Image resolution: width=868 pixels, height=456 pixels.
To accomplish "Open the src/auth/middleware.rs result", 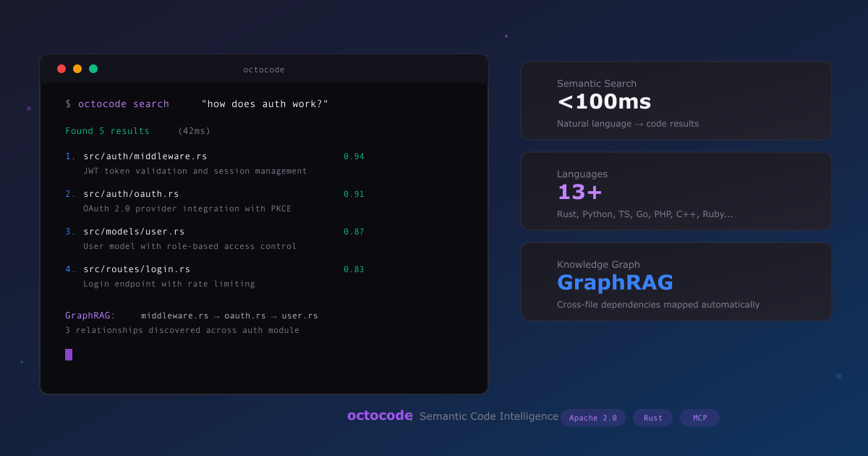I will pyautogui.click(x=145, y=156).
